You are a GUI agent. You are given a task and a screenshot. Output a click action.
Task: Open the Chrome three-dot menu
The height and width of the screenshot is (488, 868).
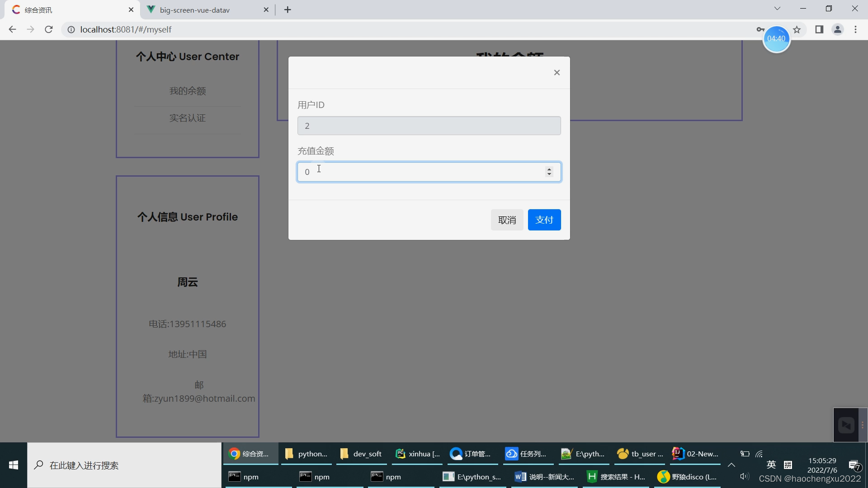pyautogui.click(x=855, y=29)
